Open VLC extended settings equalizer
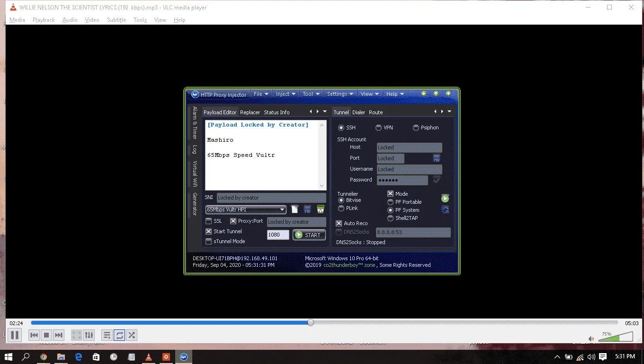Screen dimensions: 644x364 click(89, 335)
